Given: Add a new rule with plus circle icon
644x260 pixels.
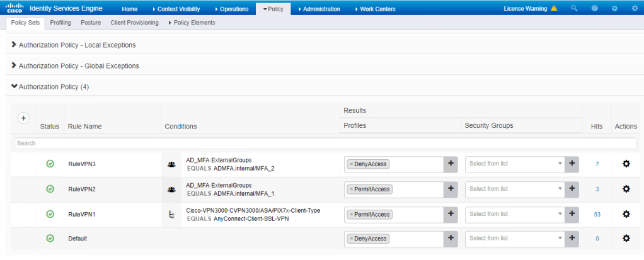Looking at the screenshot, I should pos(23,118).
